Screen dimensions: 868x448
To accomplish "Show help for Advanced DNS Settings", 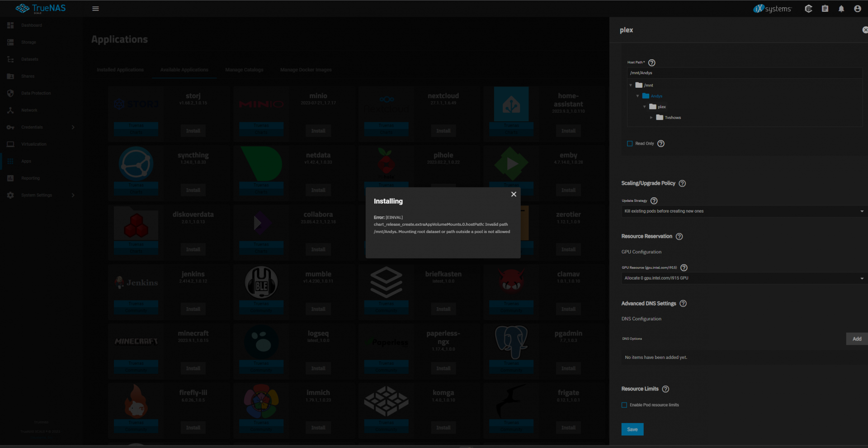I will (x=683, y=304).
